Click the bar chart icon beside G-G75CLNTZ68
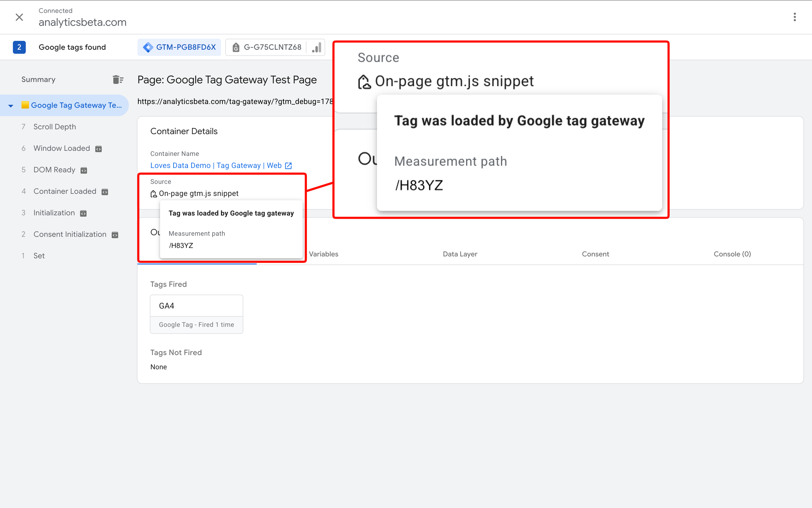 (x=316, y=47)
